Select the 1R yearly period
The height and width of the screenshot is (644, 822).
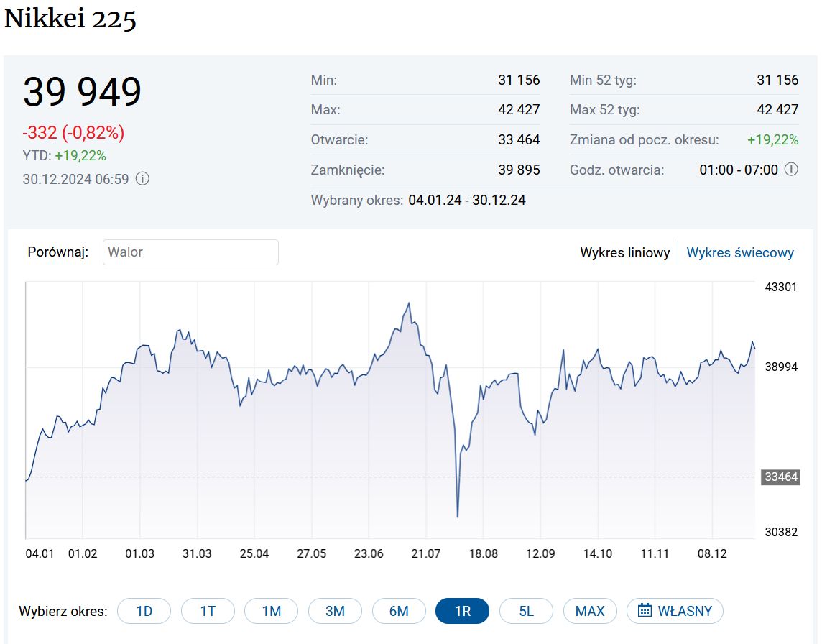pos(462,611)
